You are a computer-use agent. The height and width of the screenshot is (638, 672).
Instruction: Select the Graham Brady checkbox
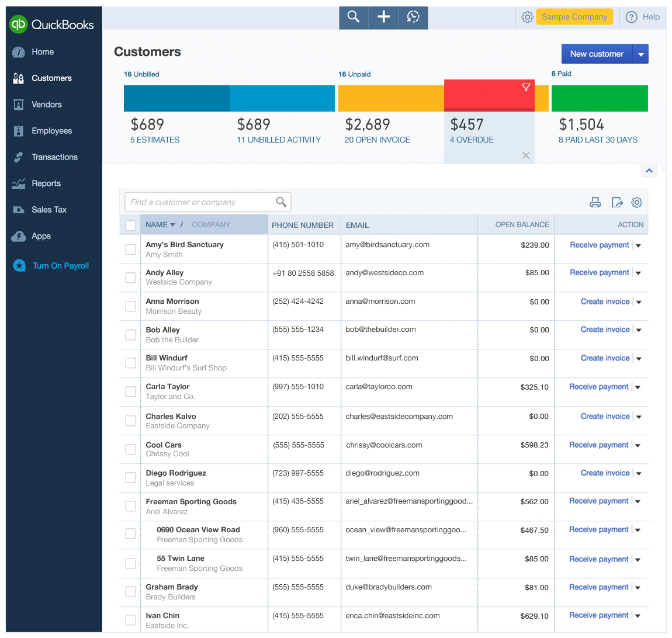131,591
